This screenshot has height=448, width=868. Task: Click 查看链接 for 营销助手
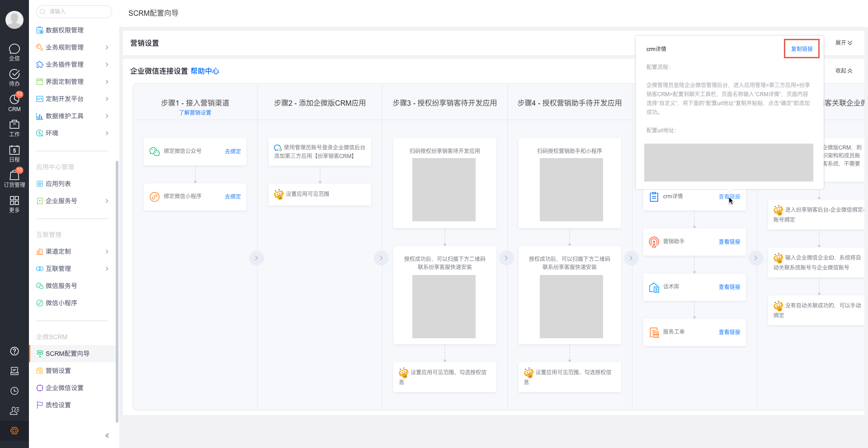pyautogui.click(x=729, y=242)
